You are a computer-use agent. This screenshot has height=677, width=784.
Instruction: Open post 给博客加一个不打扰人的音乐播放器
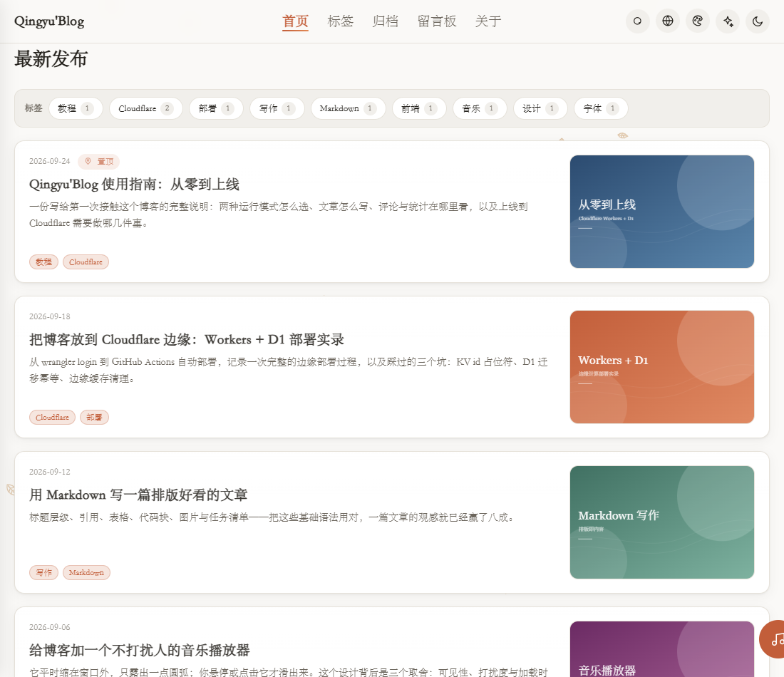[140, 650]
